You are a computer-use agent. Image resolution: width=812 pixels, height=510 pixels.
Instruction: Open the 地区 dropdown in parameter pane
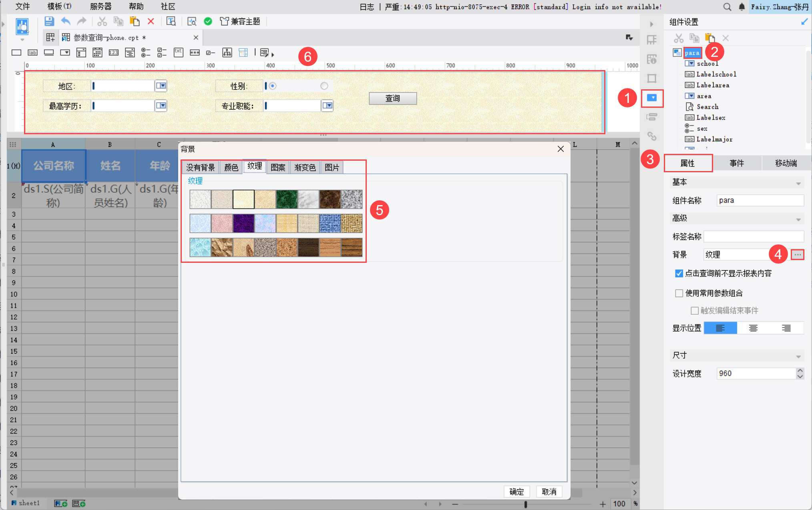point(161,86)
